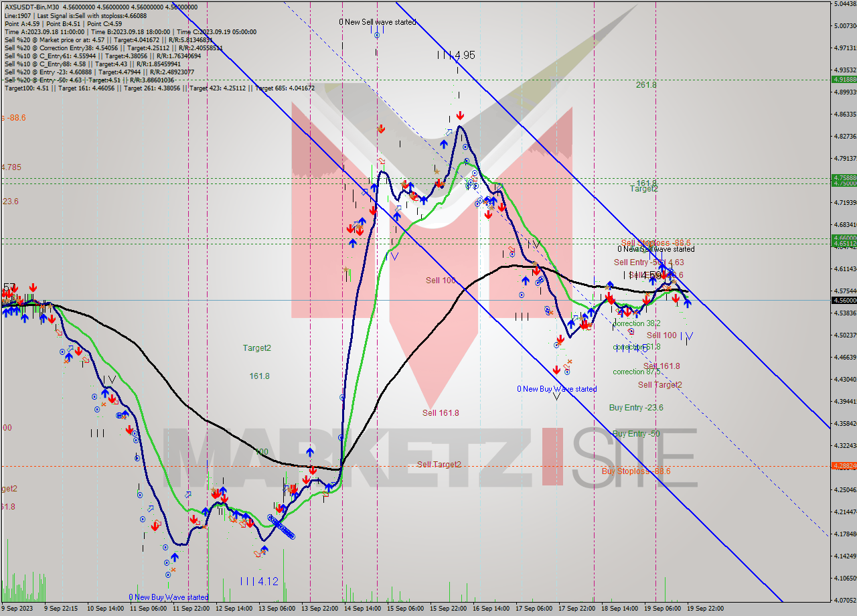Click the 'I I I 4.95' peak price label
This screenshot has height=616, width=857.
[x=455, y=55]
